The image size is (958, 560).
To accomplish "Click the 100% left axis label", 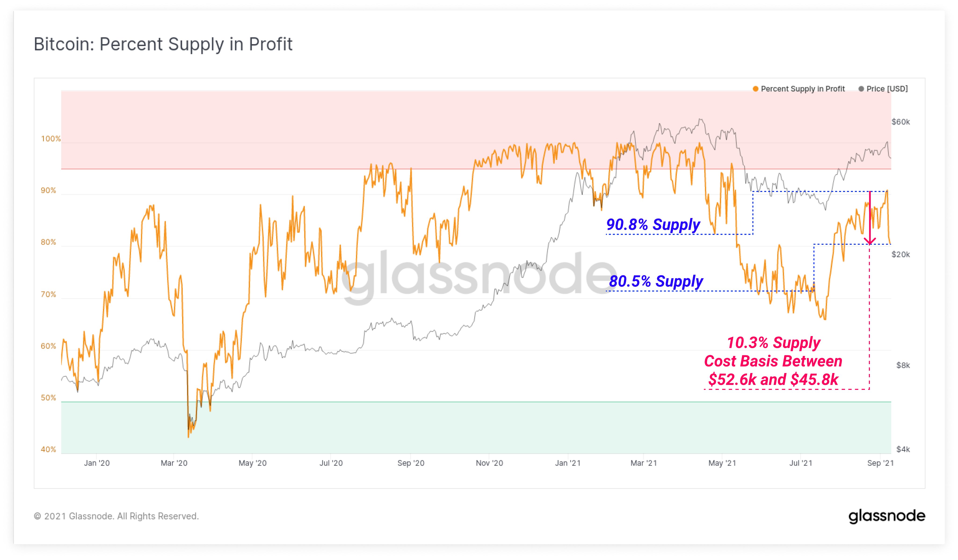I will pos(51,139).
